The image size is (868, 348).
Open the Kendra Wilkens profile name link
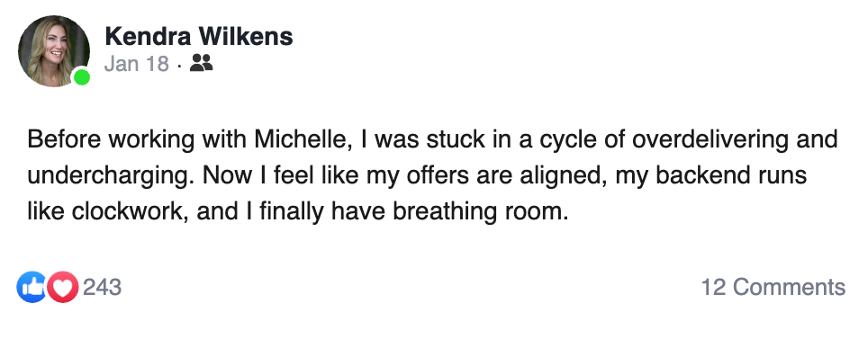(199, 37)
